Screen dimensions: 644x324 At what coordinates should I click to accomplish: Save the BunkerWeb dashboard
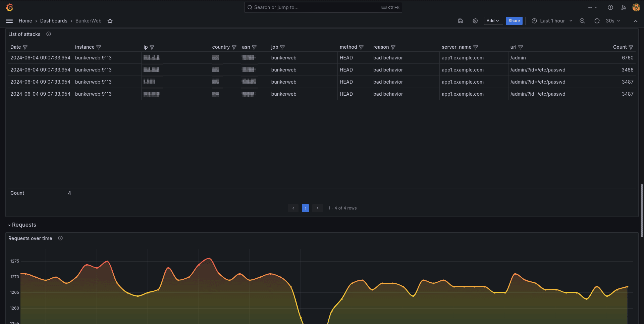click(x=460, y=21)
